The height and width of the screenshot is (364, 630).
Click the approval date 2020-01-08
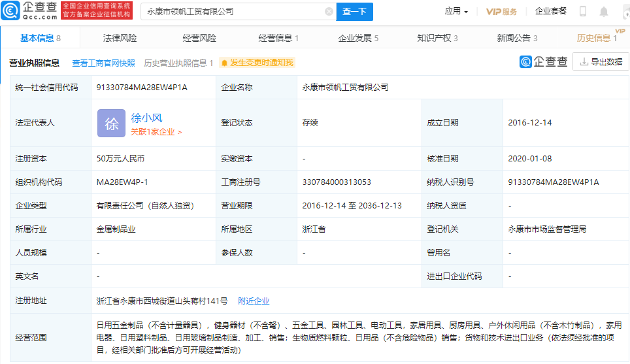(x=529, y=159)
